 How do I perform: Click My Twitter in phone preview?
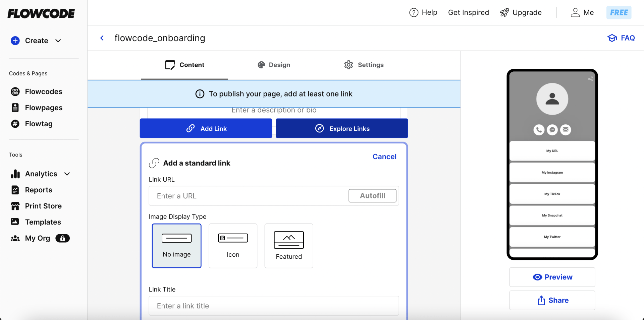552,237
